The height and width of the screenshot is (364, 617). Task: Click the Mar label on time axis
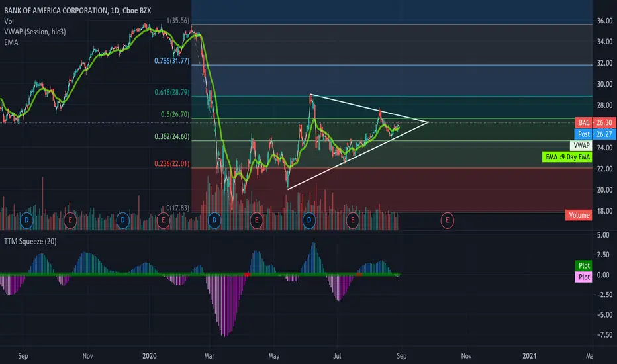coord(209,356)
